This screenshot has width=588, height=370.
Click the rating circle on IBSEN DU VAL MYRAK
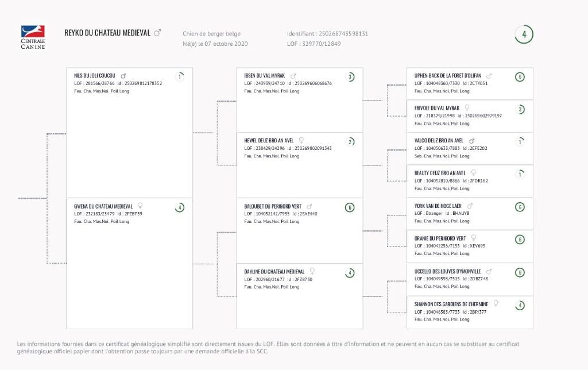click(350, 77)
